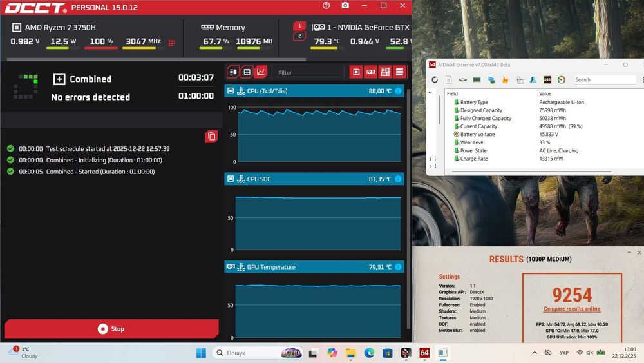This screenshot has width=644, height=363.
Task: Toggle the CPU sensors filter button
Action: click(x=356, y=72)
